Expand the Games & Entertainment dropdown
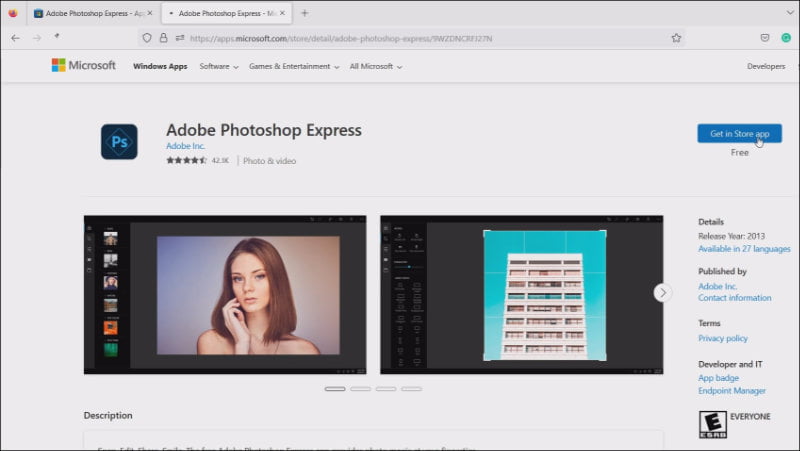The width and height of the screenshot is (800, 451). [x=293, y=66]
